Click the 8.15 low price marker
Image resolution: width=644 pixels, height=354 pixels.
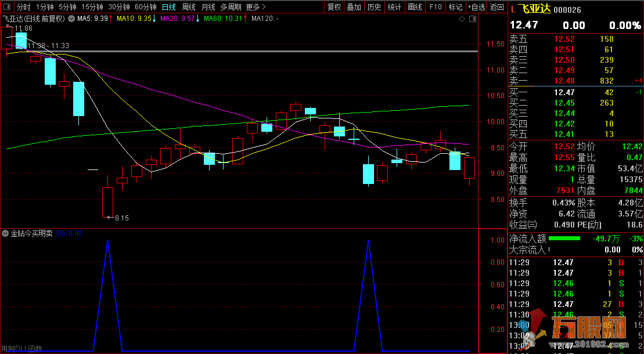tap(122, 218)
